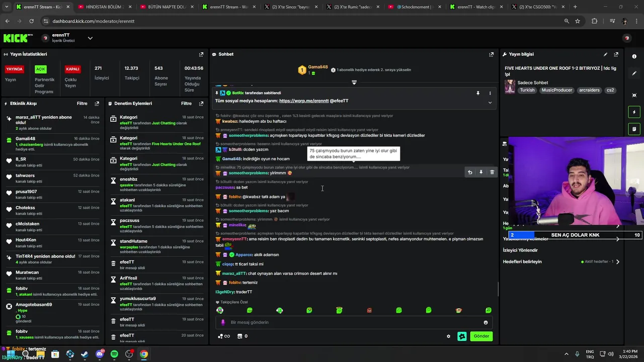Open Steam from the taskbar
The height and width of the screenshot is (362, 644).
pyautogui.click(x=85, y=354)
